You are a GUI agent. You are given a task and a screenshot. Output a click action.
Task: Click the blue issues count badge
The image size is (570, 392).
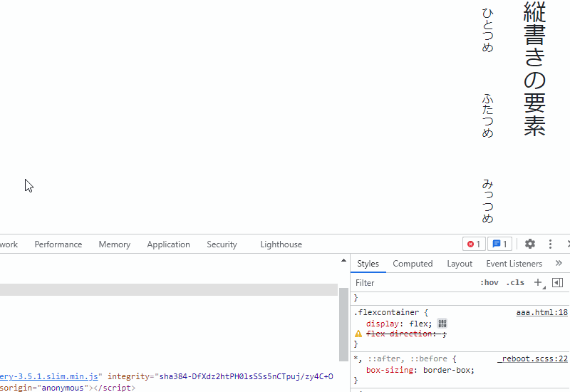tap(500, 244)
